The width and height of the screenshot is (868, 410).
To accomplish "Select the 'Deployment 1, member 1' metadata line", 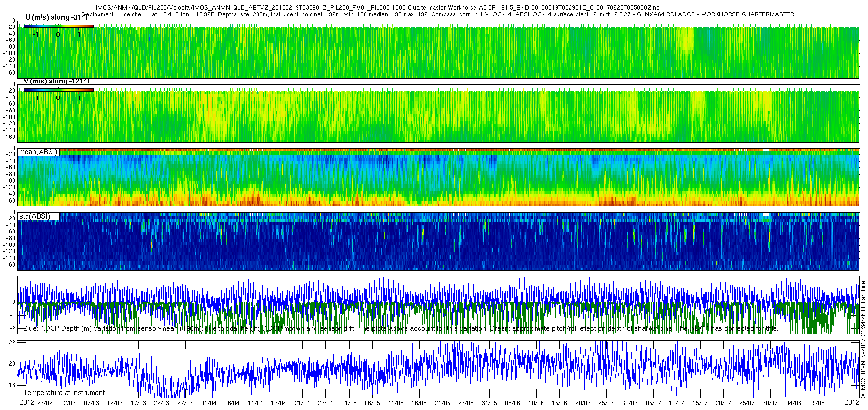I will pos(438,14).
